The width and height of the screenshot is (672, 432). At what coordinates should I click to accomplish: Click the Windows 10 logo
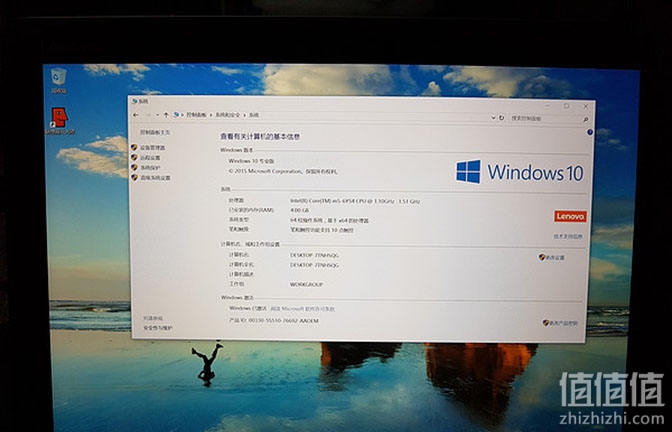click(x=519, y=172)
